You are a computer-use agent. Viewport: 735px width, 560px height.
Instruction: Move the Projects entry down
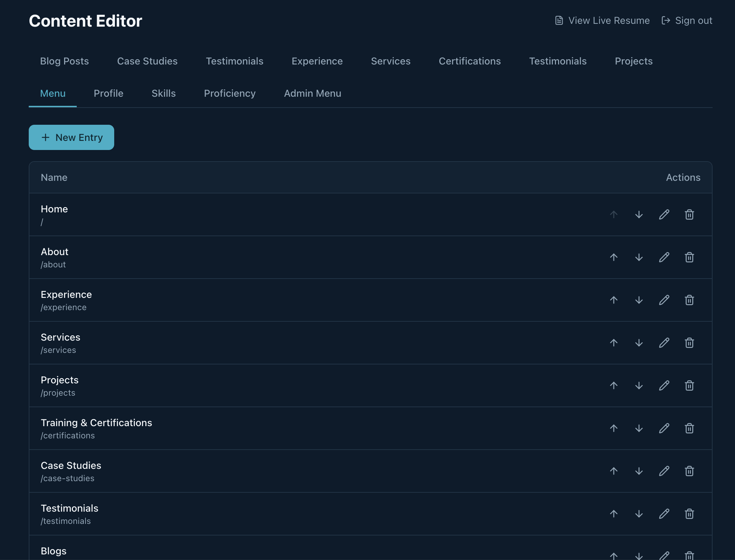[639, 385]
